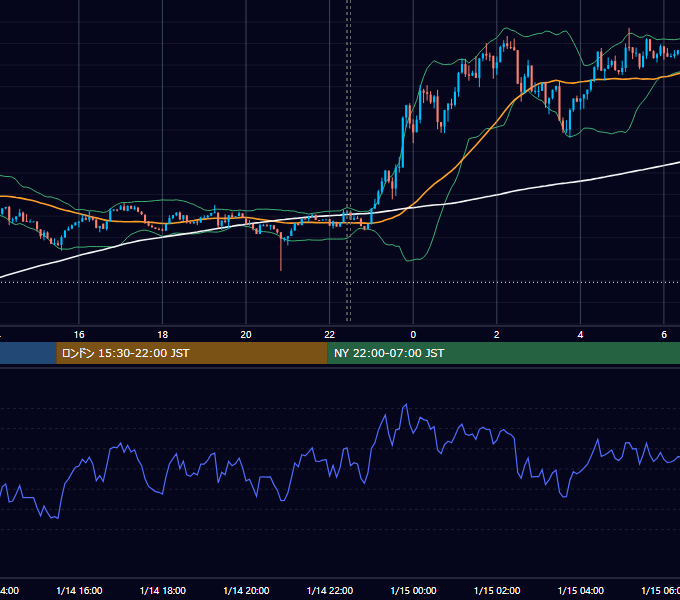Click the 18 hour label on the price chart axis

(x=163, y=335)
